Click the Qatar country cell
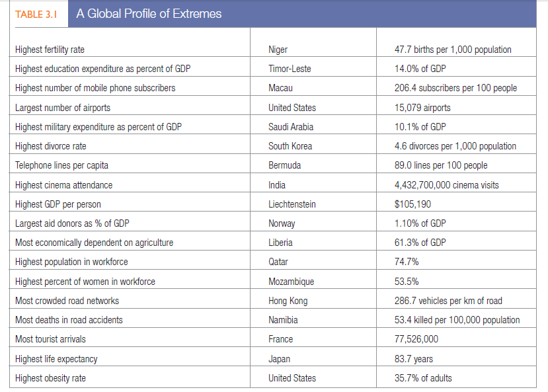Viewport: 548px width, 392px height. [278, 262]
